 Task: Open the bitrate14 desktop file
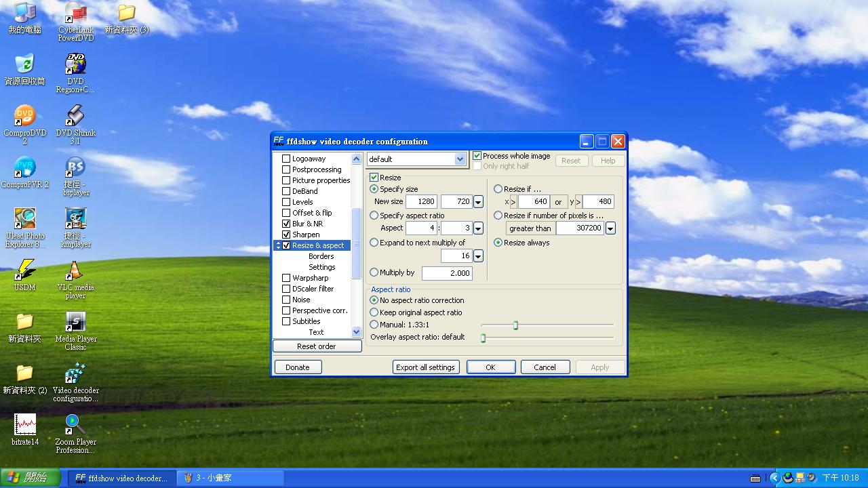[25, 426]
